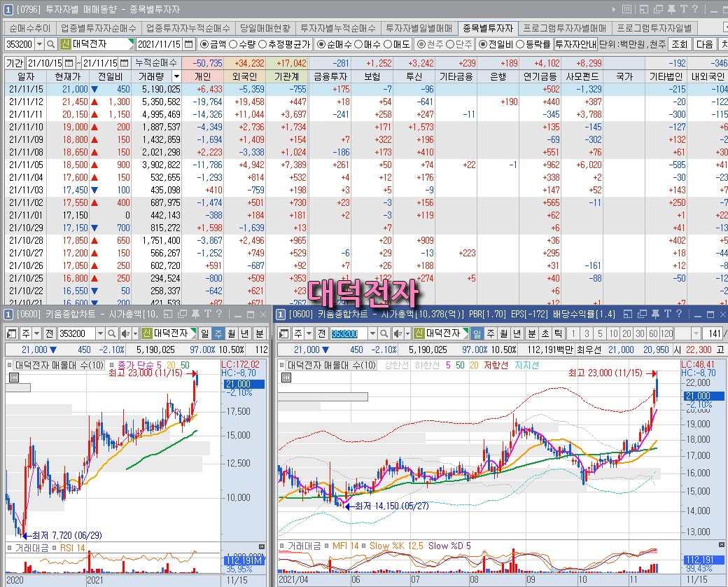Open help question mark in right chart title bar

[679, 315]
